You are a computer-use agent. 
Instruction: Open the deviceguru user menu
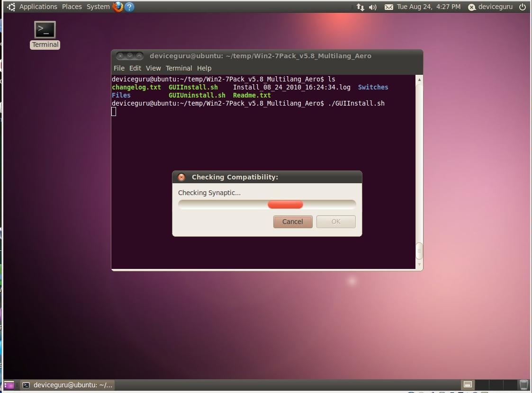point(491,7)
